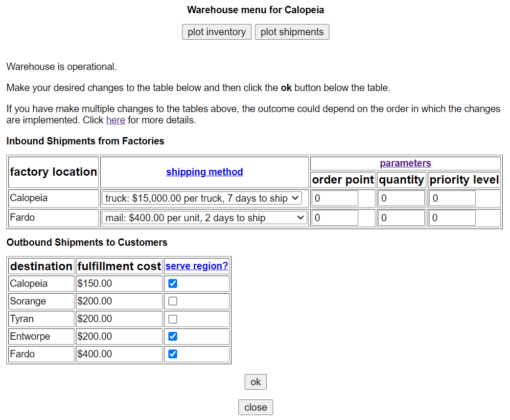The height and width of the screenshot is (420, 510).
Task: Submit changes with the ok button
Action: [x=255, y=382]
